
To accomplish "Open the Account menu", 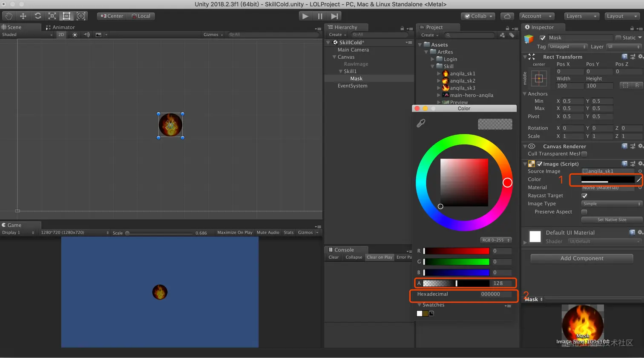I will tap(536, 16).
